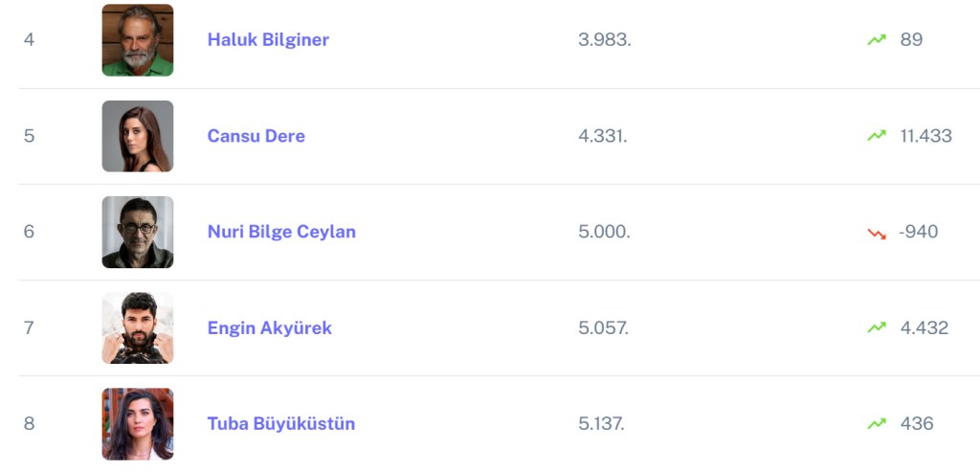
Task: Open Nuri Bilge Ceylan's photo thumbnail
Action: (138, 232)
